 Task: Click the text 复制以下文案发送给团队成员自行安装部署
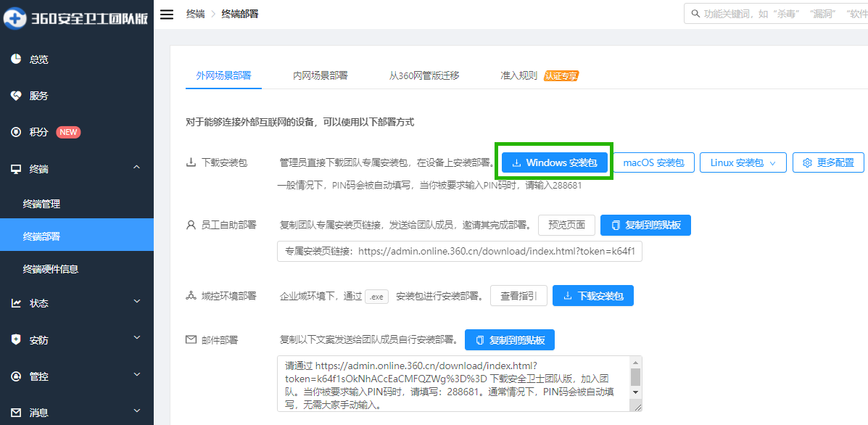pos(369,339)
